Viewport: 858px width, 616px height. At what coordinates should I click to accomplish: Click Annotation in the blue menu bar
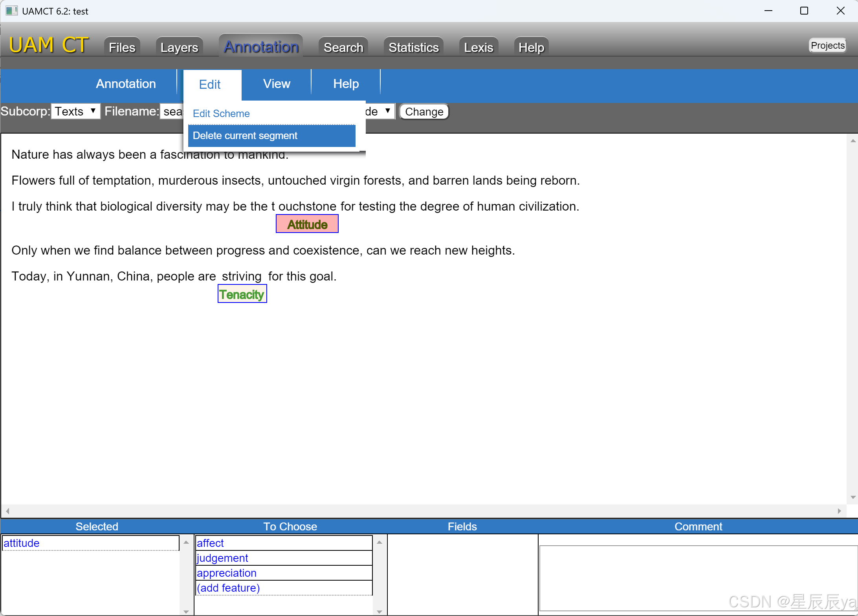[126, 83]
